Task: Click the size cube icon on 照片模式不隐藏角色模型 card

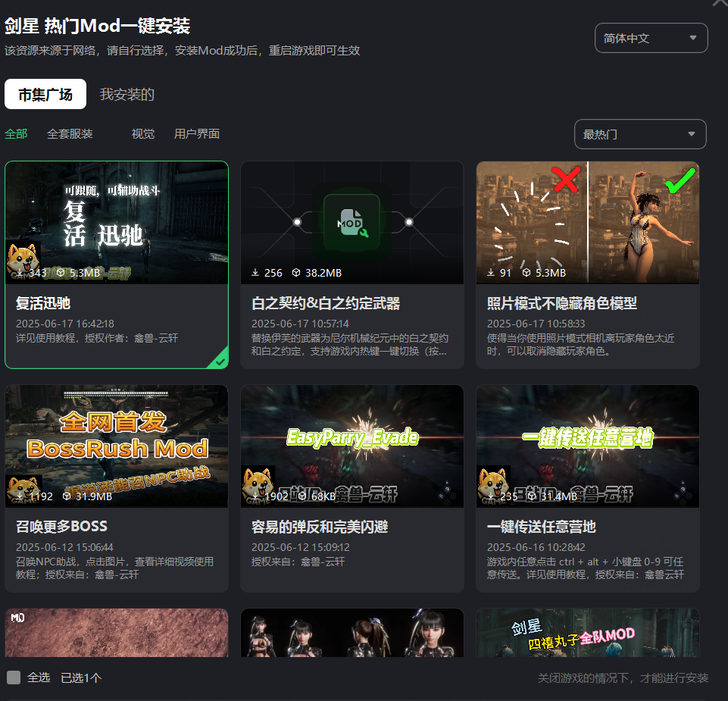Action: pyautogui.click(x=526, y=273)
